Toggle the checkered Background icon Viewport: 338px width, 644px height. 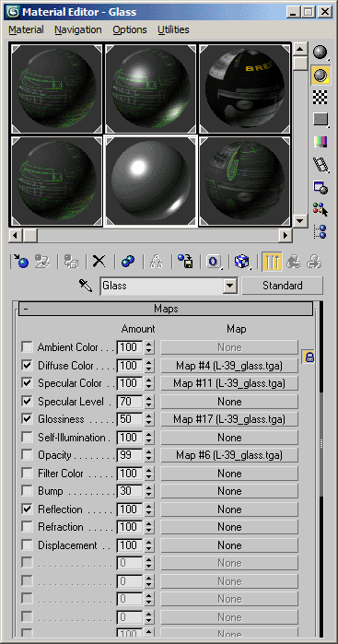(320, 98)
